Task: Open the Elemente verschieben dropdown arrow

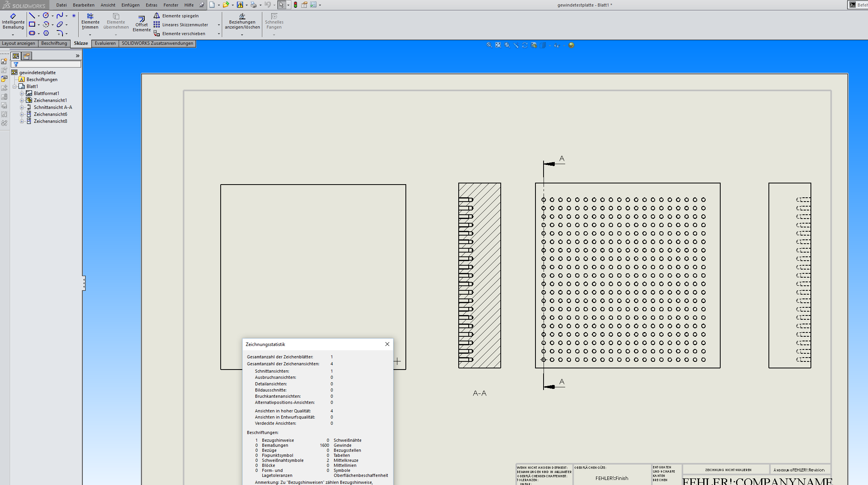Action: pos(219,34)
